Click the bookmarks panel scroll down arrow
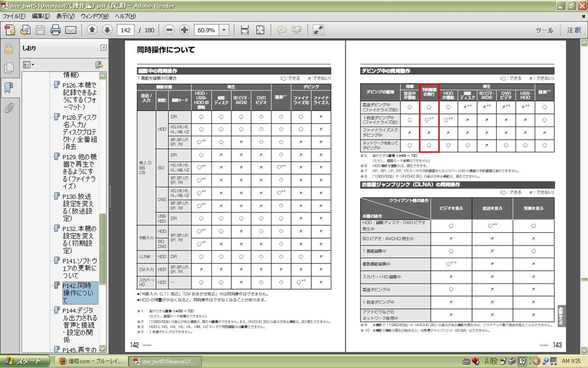The image size is (588, 368). click(x=102, y=349)
